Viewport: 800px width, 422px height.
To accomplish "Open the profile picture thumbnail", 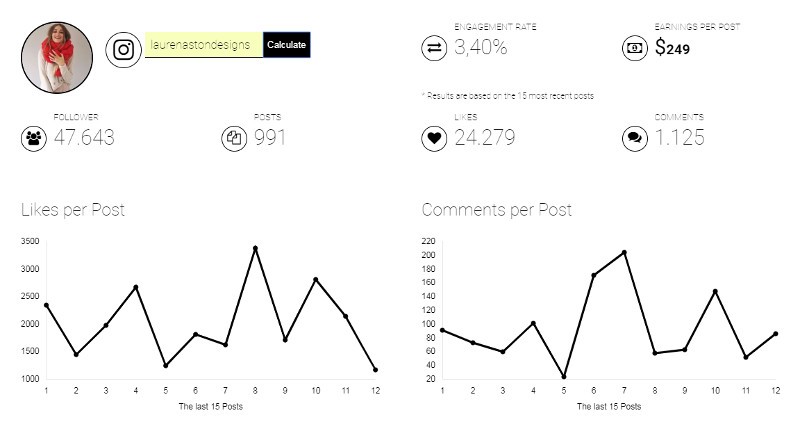I will 57,57.
